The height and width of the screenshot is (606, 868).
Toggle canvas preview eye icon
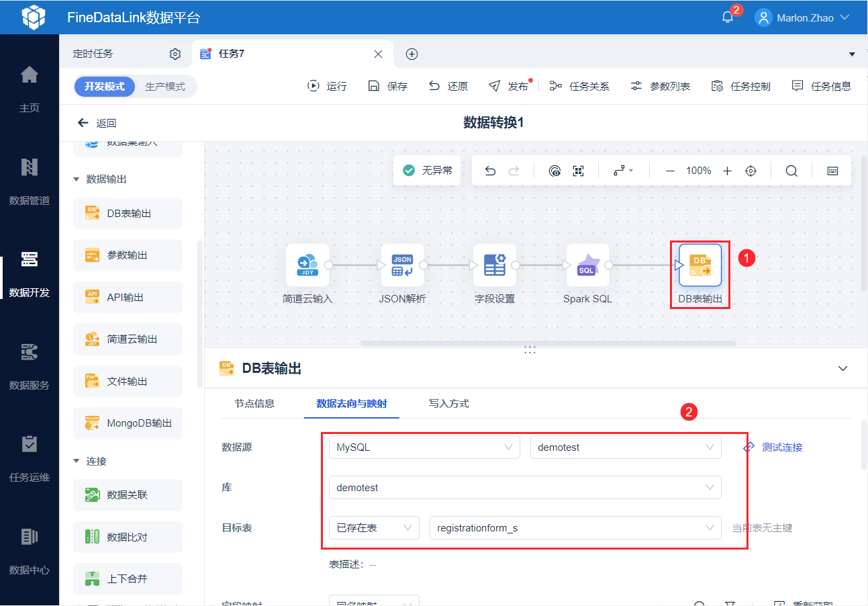pyautogui.click(x=554, y=171)
